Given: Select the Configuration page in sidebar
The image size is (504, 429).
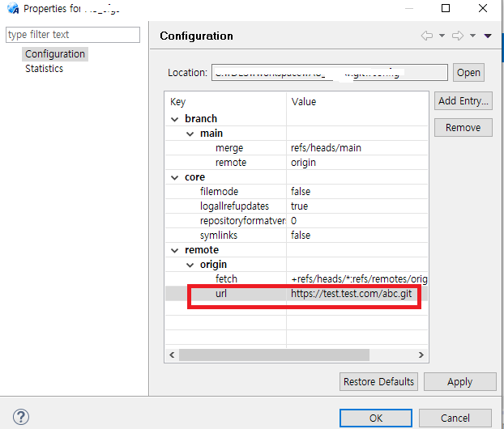Looking at the screenshot, I should point(54,54).
